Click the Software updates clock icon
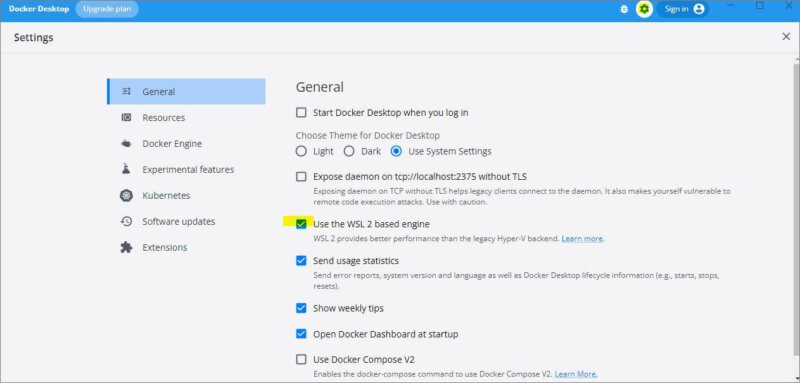 127,221
